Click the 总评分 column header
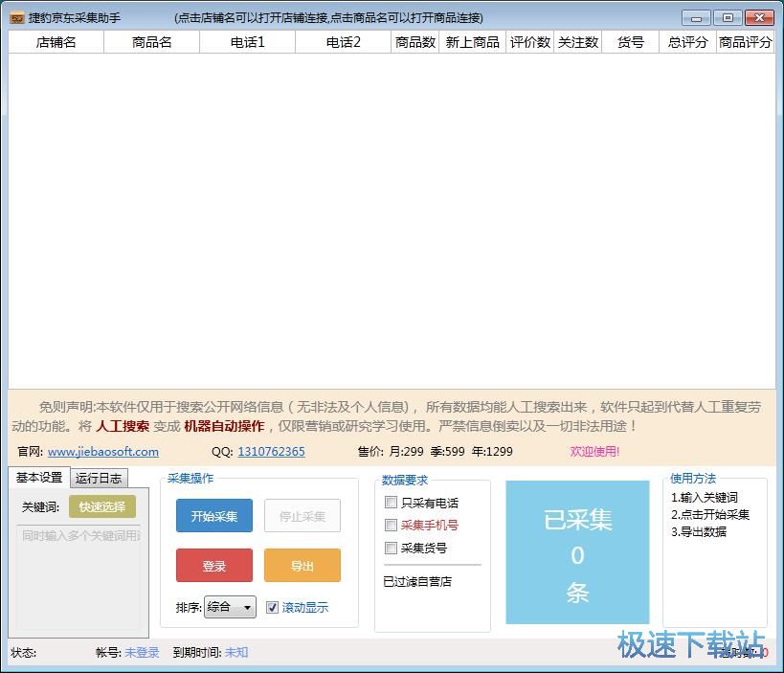 click(x=687, y=42)
